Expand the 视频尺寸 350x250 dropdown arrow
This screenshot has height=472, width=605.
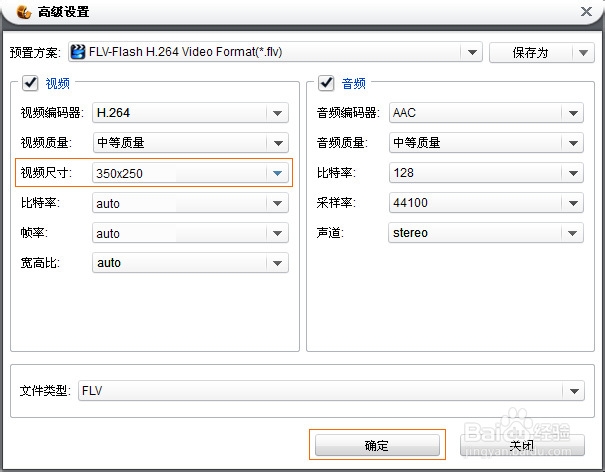[x=277, y=173]
